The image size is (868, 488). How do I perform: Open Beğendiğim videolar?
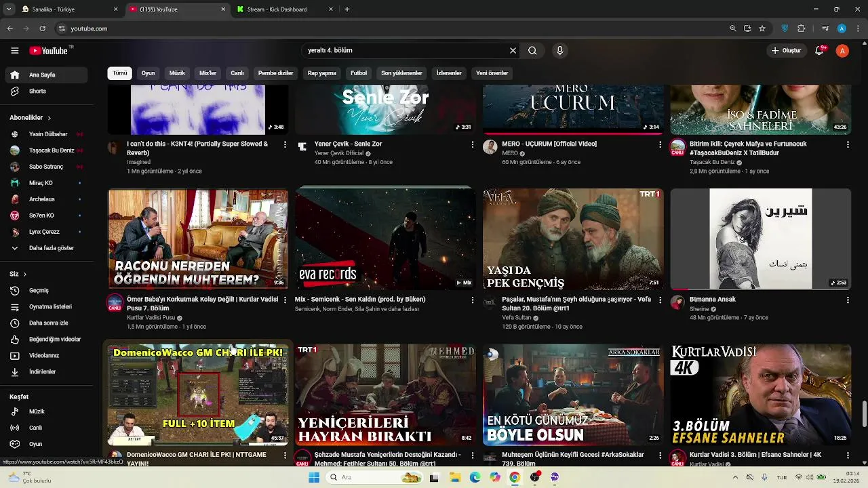click(x=46, y=339)
